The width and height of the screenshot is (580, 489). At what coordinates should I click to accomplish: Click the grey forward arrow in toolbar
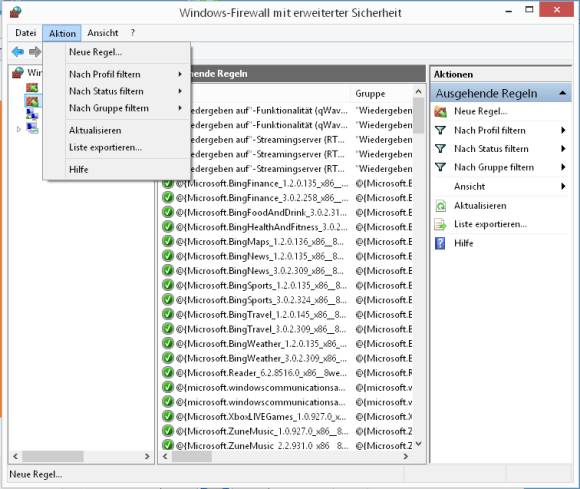34,52
